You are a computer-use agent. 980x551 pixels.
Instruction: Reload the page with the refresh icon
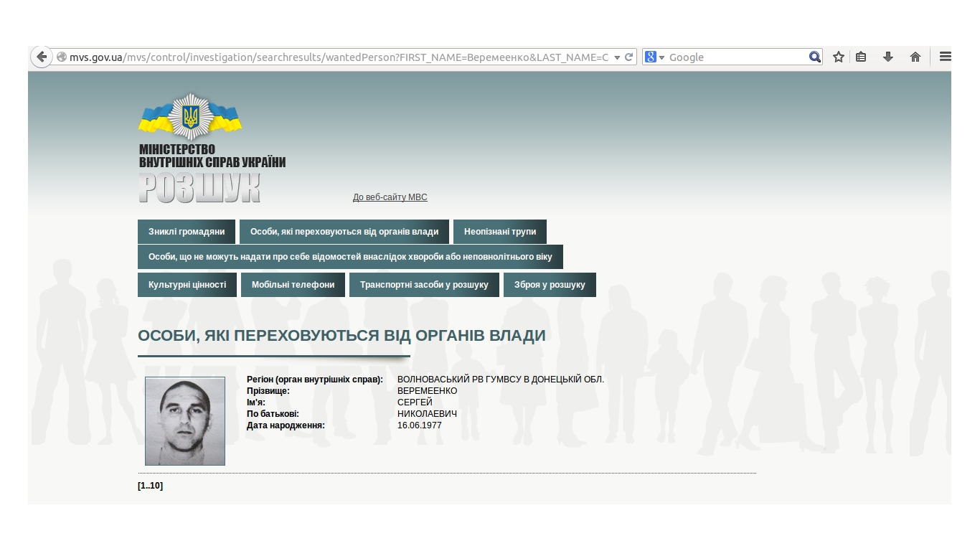(629, 57)
